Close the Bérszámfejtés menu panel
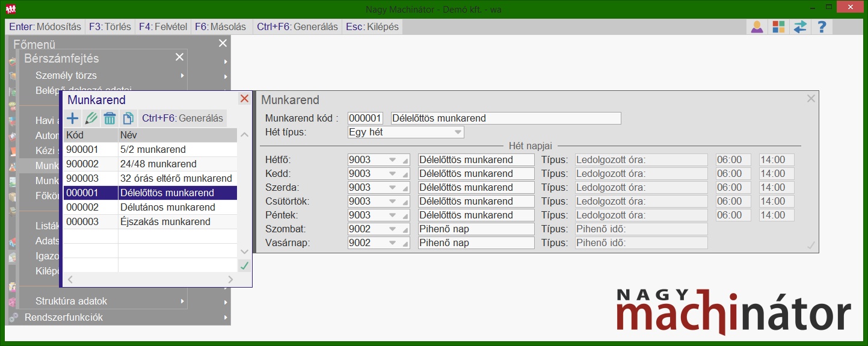This screenshot has height=346, width=868. click(179, 57)
